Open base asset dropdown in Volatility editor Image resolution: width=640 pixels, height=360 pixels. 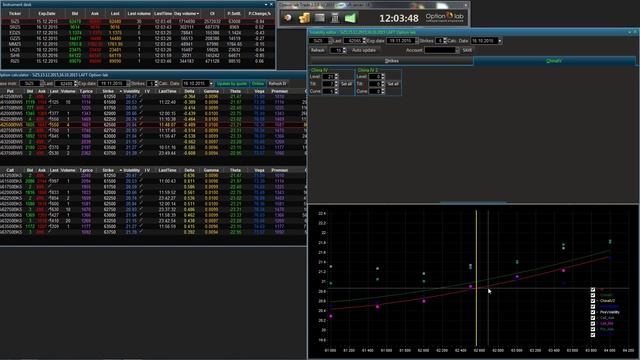330,41
